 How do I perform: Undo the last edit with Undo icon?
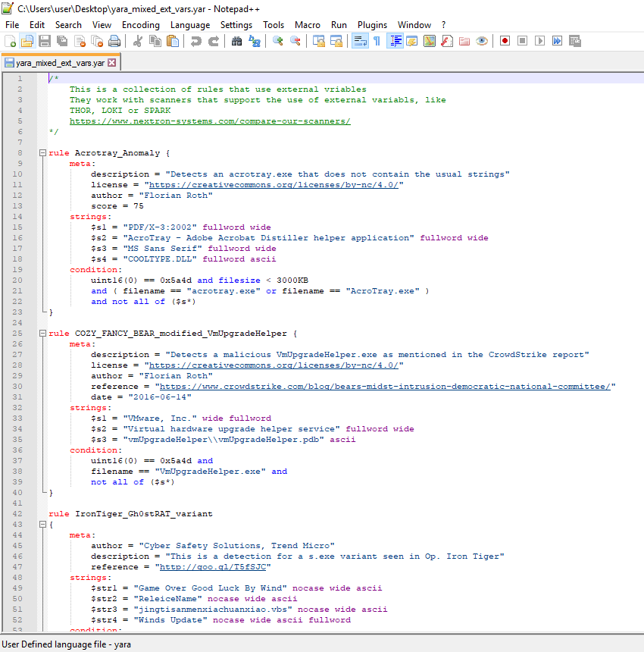195,41
